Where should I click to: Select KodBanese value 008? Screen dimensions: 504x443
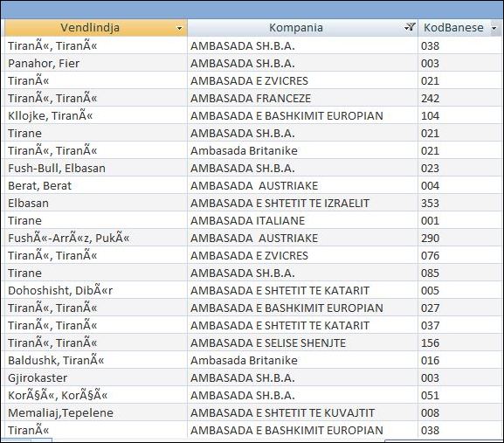[459, 412]
